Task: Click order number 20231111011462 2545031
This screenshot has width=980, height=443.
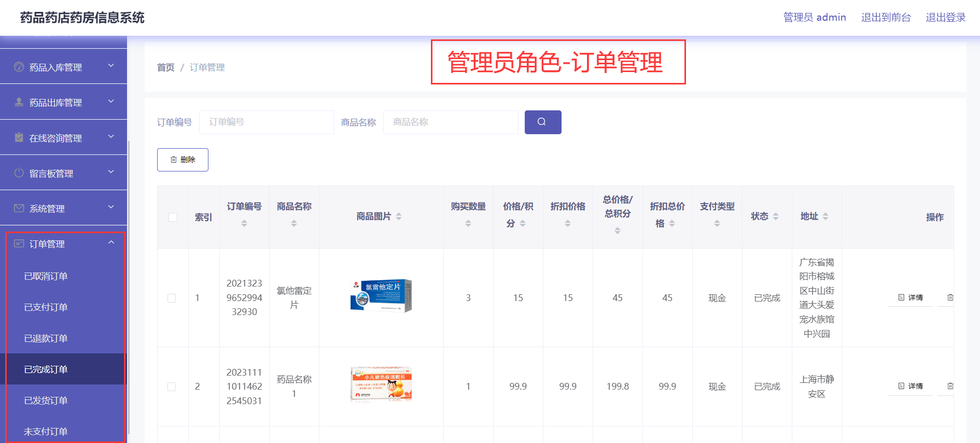Action: [x=244, y=387]
